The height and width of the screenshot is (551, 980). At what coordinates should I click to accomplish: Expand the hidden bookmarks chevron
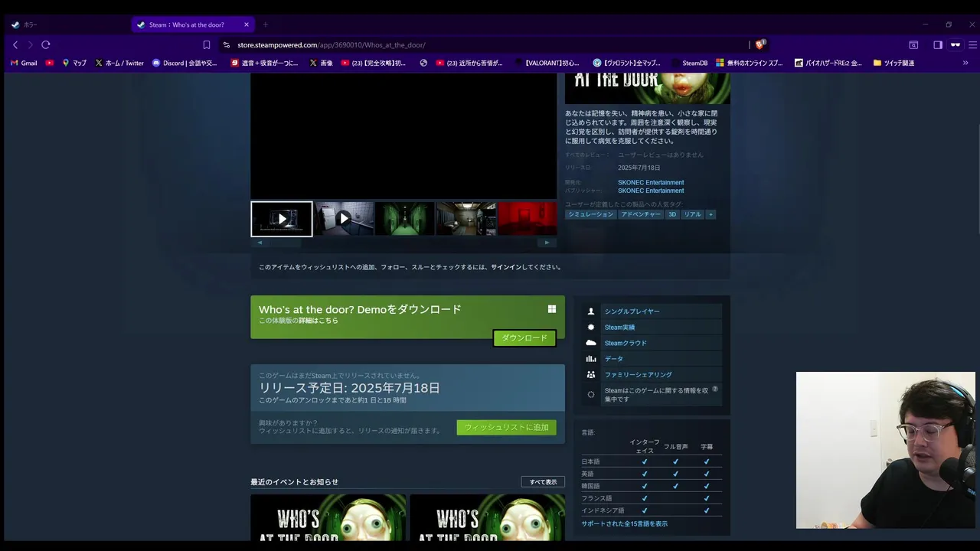click(x=965, y=63)
